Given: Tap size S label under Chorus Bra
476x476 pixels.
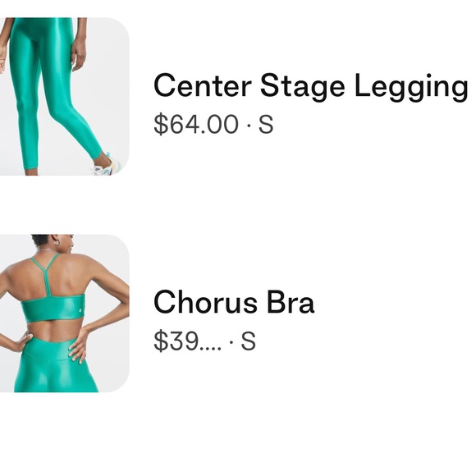Looking at the screenshot, I should coord(249,341).
